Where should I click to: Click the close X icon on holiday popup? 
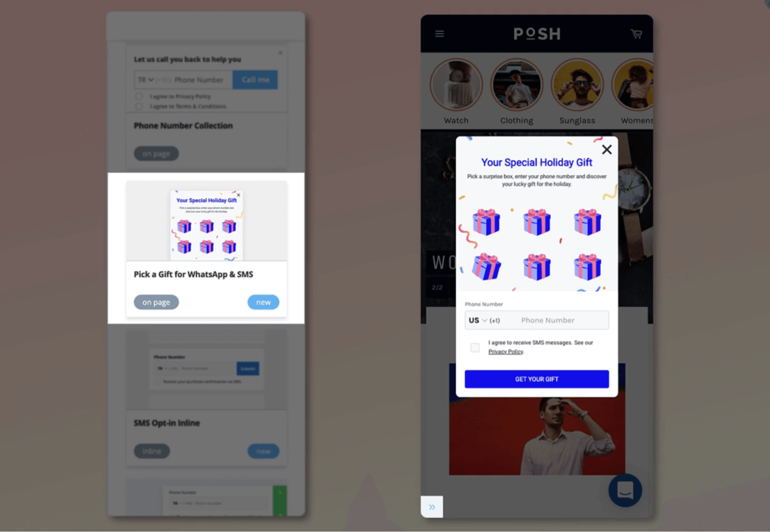607,149
